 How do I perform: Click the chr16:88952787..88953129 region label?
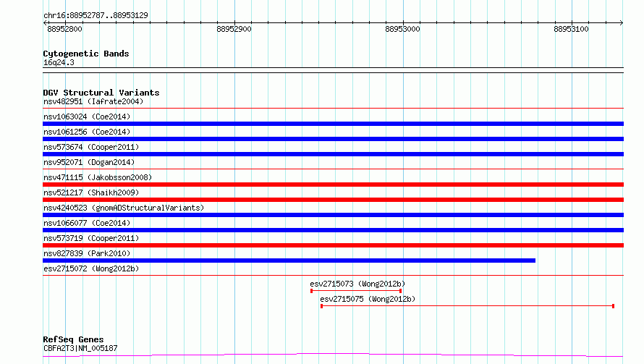[96, 15]
